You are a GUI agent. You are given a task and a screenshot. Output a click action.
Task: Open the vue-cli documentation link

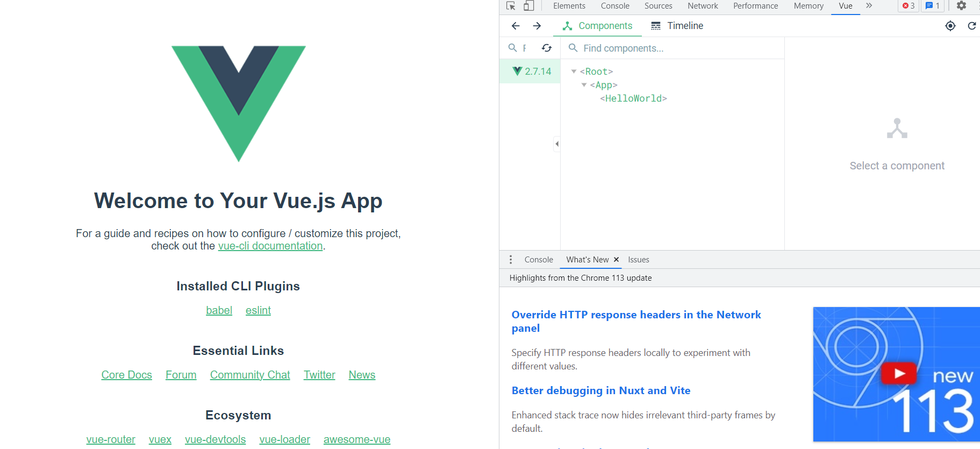click(x=270, y=246)
